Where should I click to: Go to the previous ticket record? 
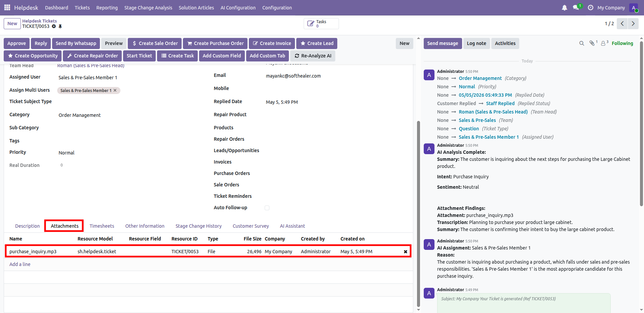[622, 24]
